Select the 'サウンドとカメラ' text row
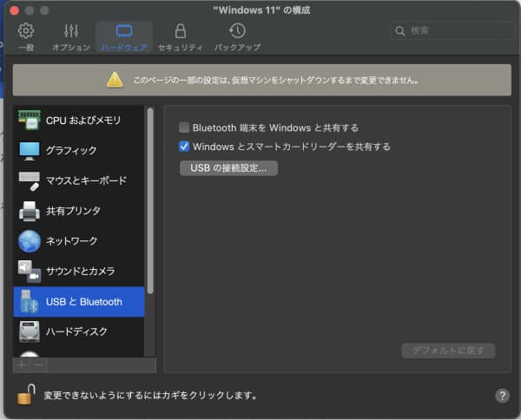Viewport: 521px width, 420px height. pyautogui.click(x=79, y=272)
